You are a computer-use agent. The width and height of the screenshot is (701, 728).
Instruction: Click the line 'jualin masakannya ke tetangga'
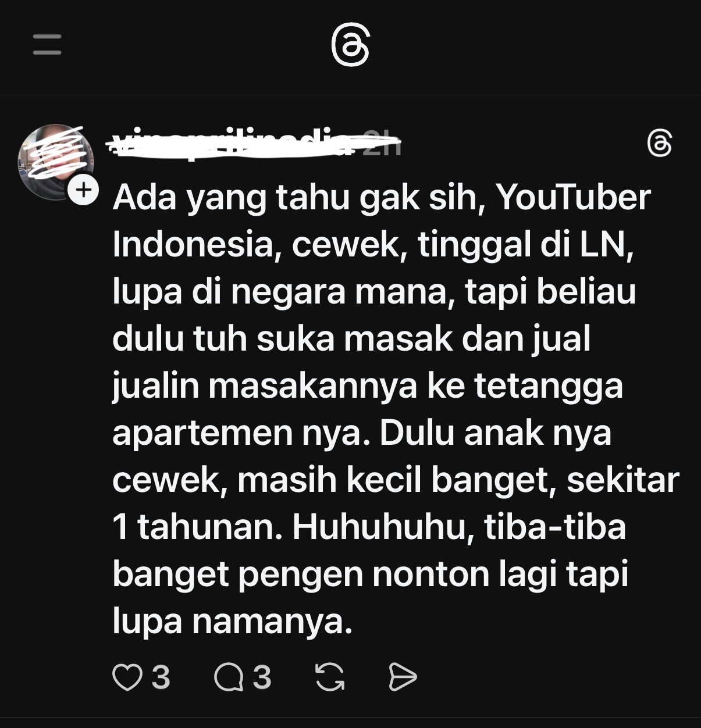coord(368,387)
